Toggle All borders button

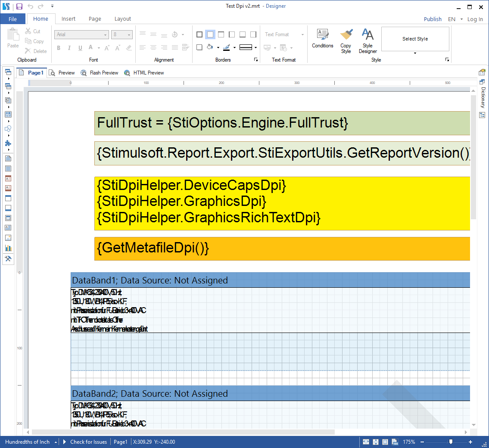(199, 34)
